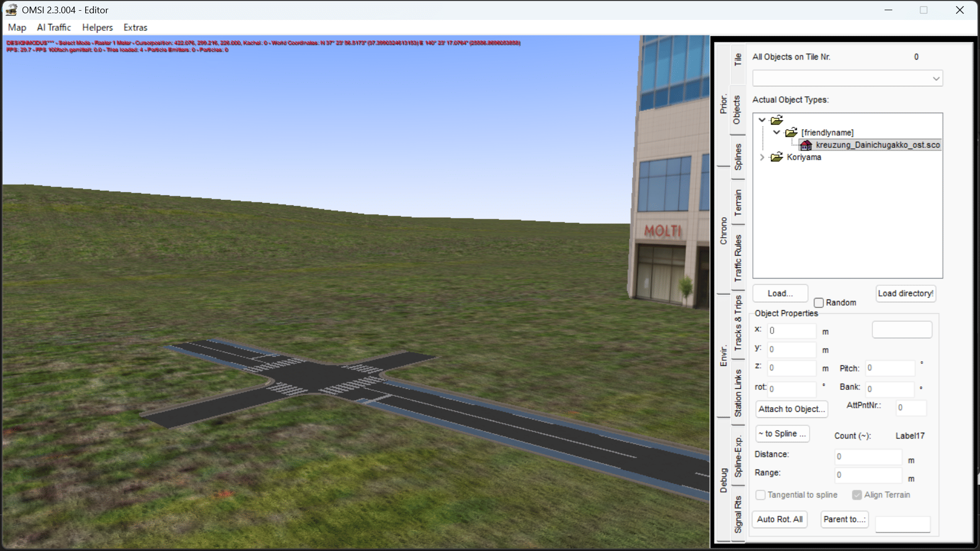Click the rot input field

tap(792, 389)
